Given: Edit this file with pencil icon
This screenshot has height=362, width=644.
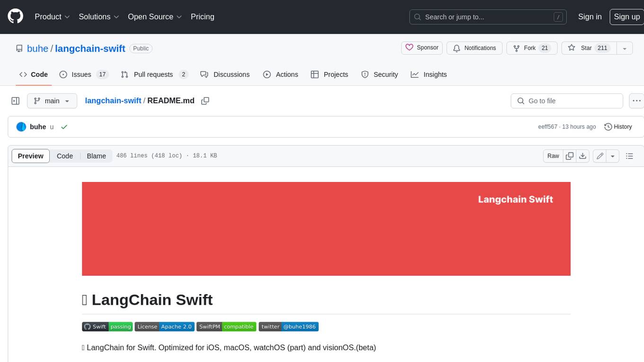Looking at the screenshot, I should click(600, 156).
